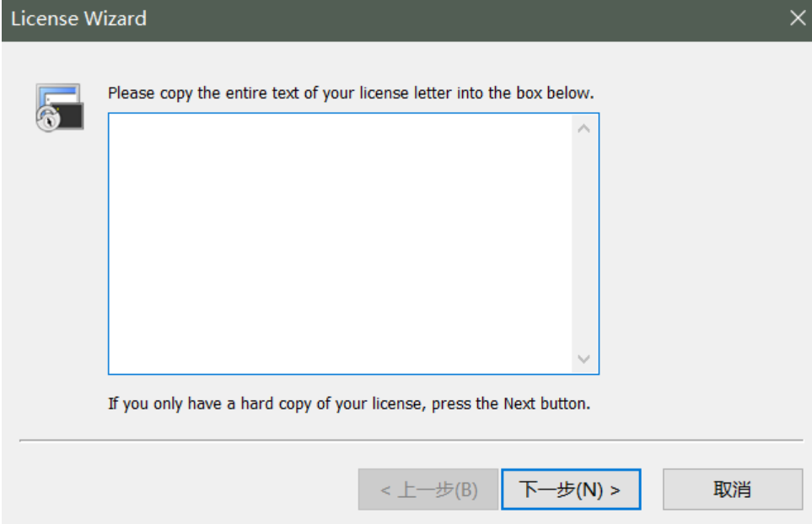This screenshot has height=524, width=812.
Task: Click the license box scrollbar track
Action: pyautogui.click(x=583, y=244)
